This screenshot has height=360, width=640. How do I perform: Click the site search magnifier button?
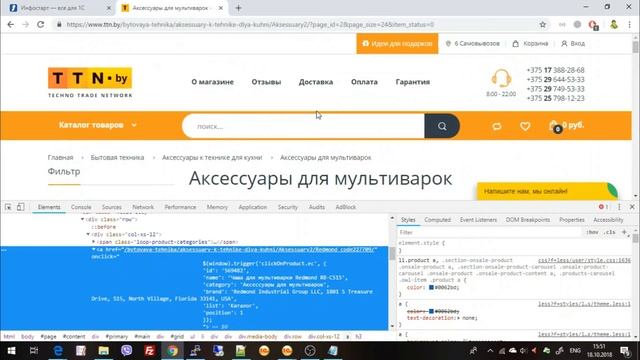(442, 126)
